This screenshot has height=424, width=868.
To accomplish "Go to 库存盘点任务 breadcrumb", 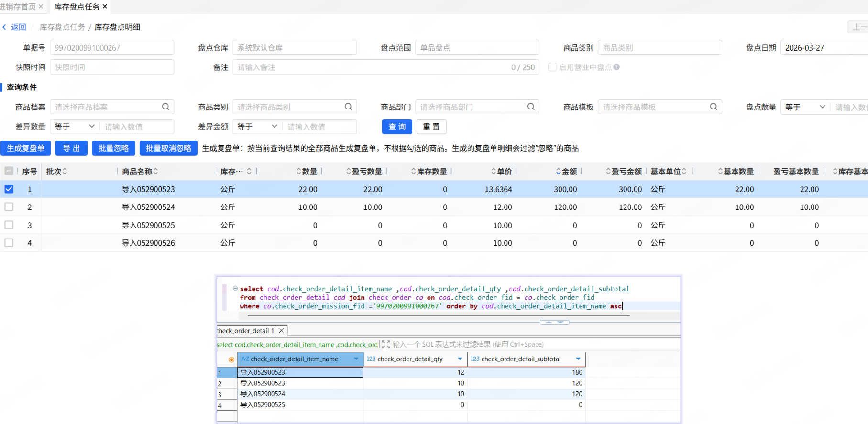I will [62, 27].
